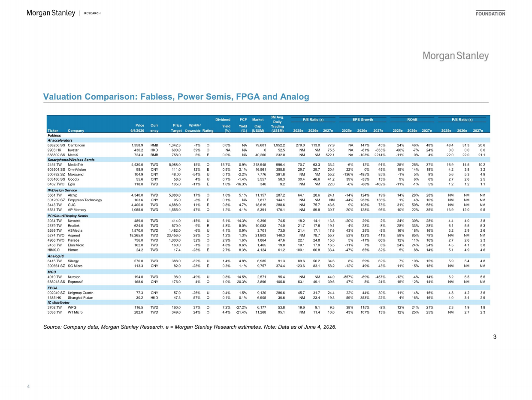Click slide page number 3
The width and height of the screenshot is (532, 400).
(x=495, y=337)
